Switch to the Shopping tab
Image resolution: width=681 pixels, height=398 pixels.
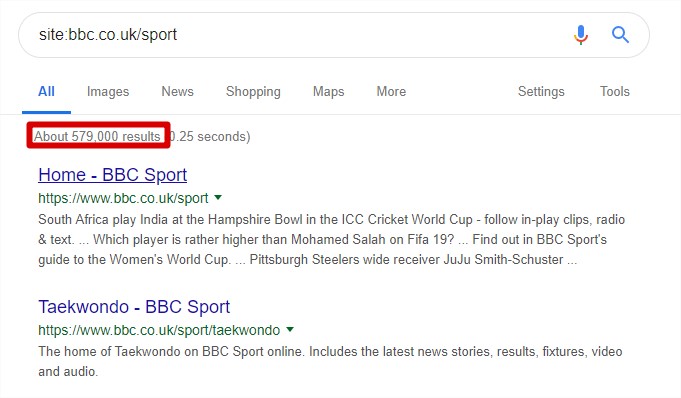click(253, 92)
